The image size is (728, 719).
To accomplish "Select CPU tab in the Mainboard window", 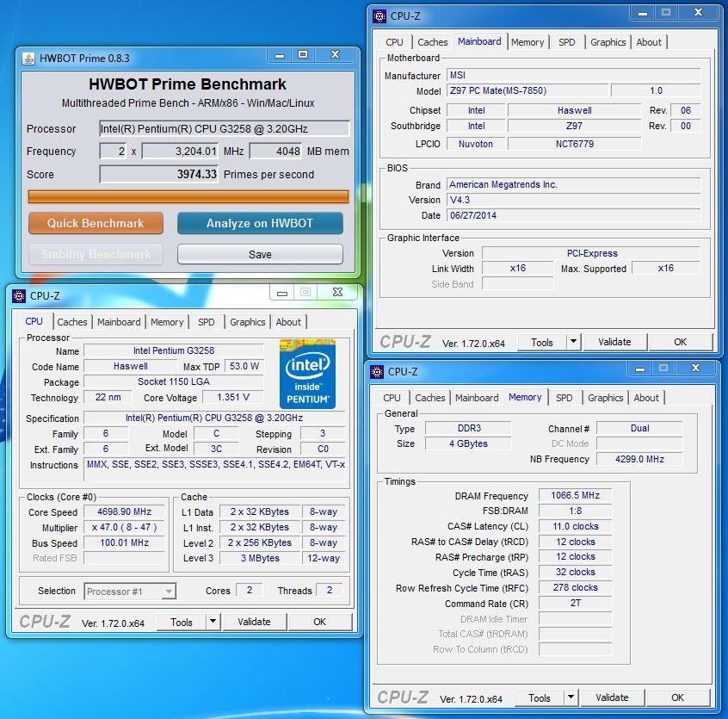I will coord(394,42).
